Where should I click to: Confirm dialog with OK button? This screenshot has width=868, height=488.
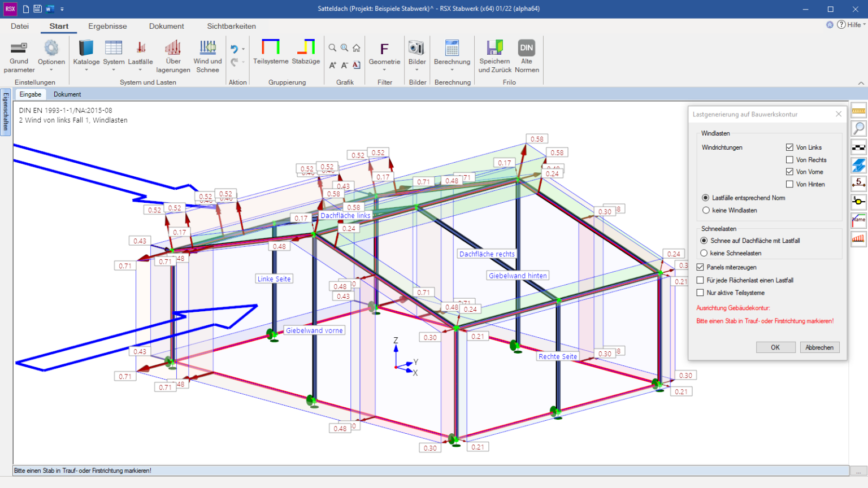click(775, 347)
